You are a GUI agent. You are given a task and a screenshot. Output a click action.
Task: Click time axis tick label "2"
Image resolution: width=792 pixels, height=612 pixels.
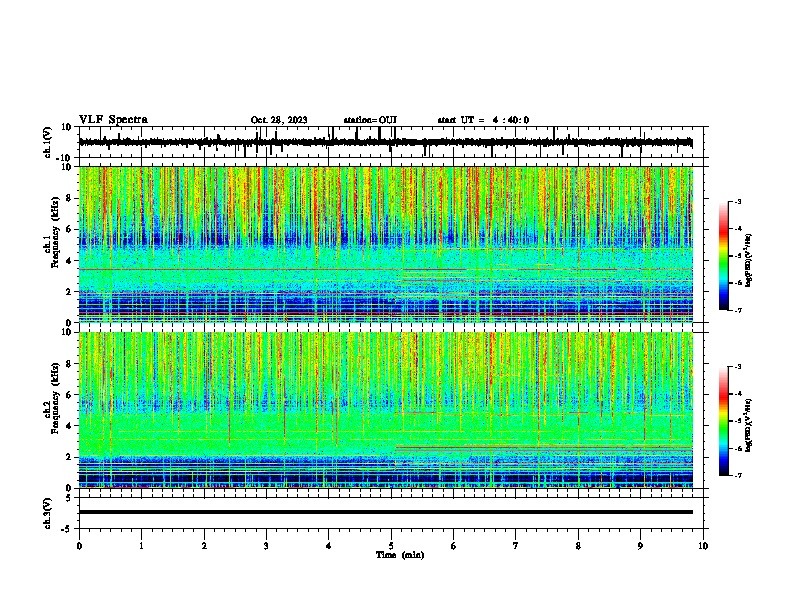pyautogui.click(x=204, y=546)
